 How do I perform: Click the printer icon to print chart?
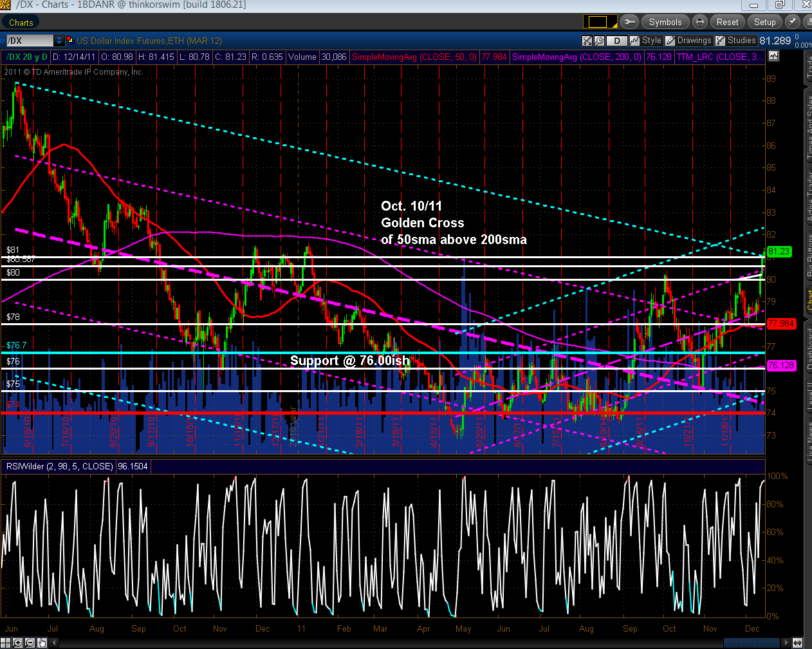click(x=700, y=22)
